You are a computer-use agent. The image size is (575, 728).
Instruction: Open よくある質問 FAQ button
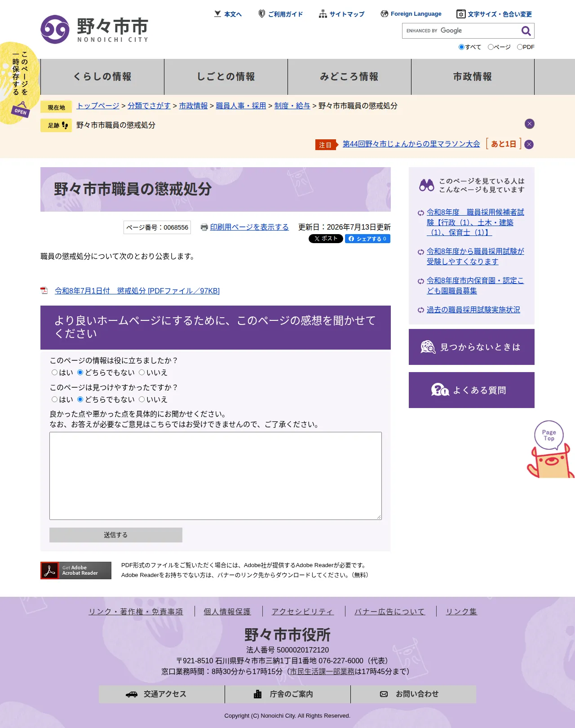[472, 390]
